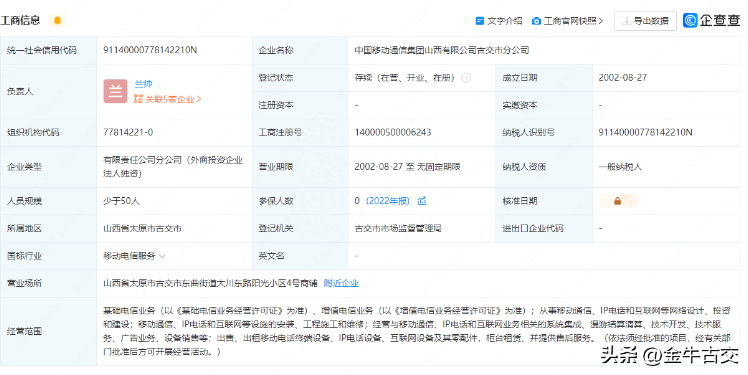Viewport: 748px width, 375px height.
Task: Open 工商官网快照 snapshot link
Action: [x=573, y=21]
